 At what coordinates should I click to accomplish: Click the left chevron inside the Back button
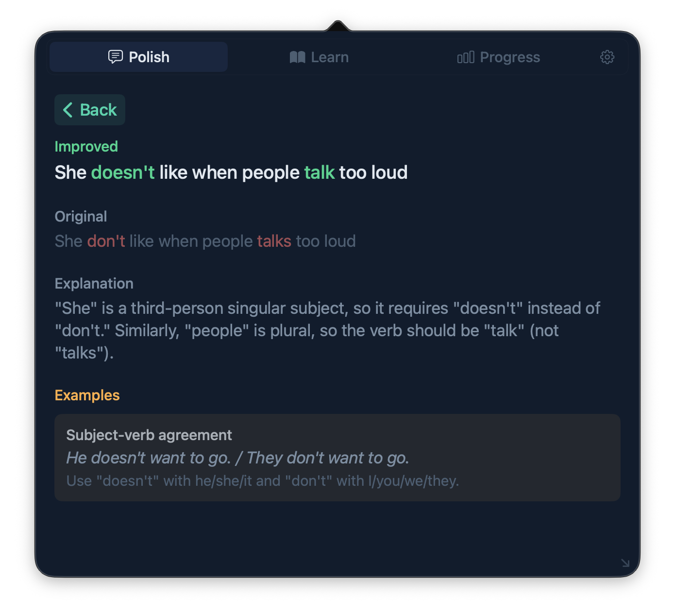click(x=68, y=110)
